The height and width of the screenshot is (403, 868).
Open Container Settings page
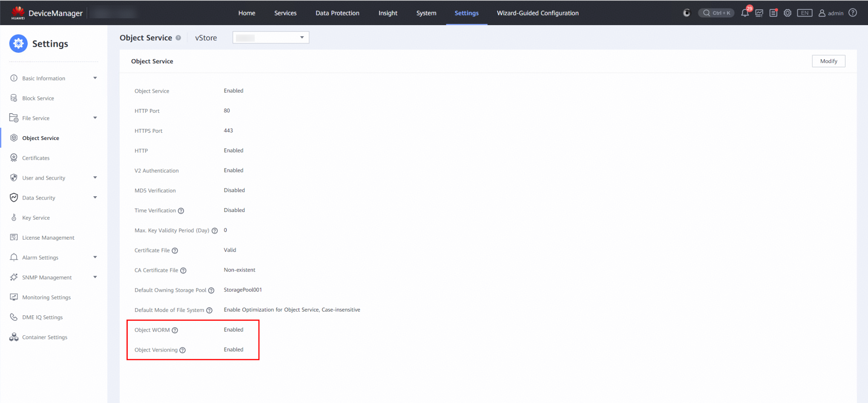pos(45,337)
